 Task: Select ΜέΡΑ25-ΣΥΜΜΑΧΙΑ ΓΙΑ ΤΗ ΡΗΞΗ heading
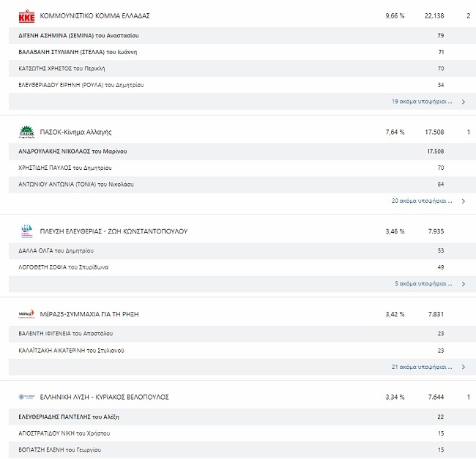(89, 314)
